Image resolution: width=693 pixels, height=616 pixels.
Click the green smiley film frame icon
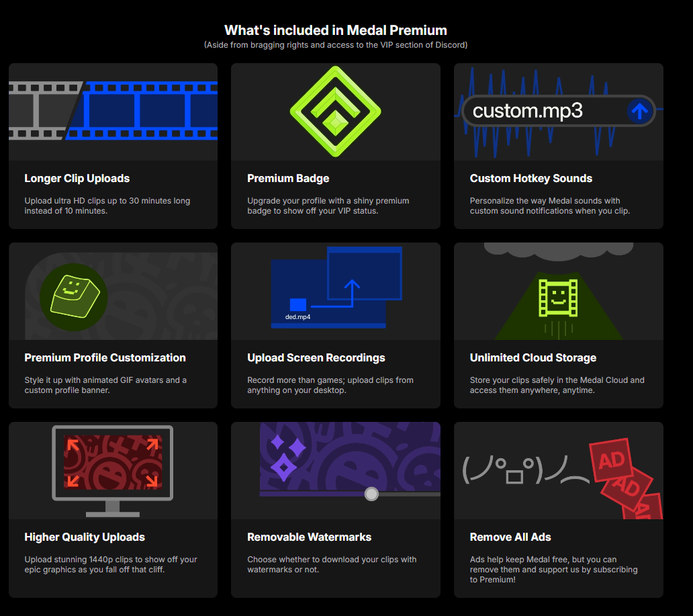click(x=558, y=298)
